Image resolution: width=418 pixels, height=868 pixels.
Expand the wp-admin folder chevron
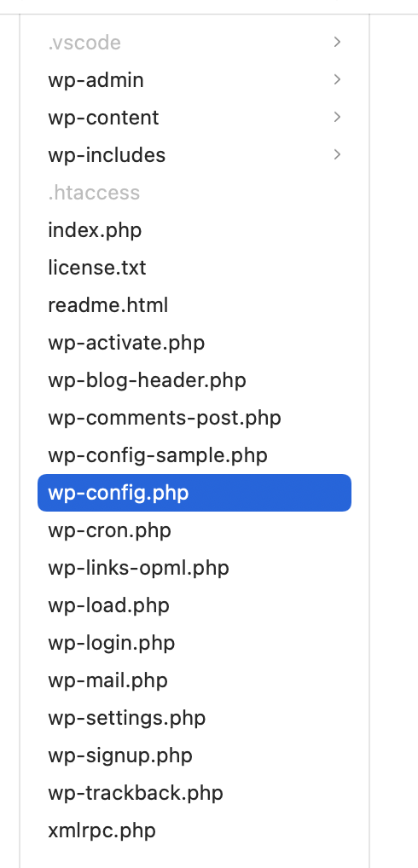pos(337,79)
